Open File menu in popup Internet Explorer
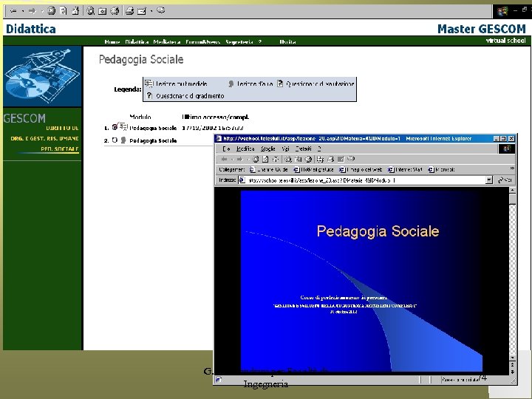Image resolution: width=532 pixels, height=399 pixels. pos(226,149)
